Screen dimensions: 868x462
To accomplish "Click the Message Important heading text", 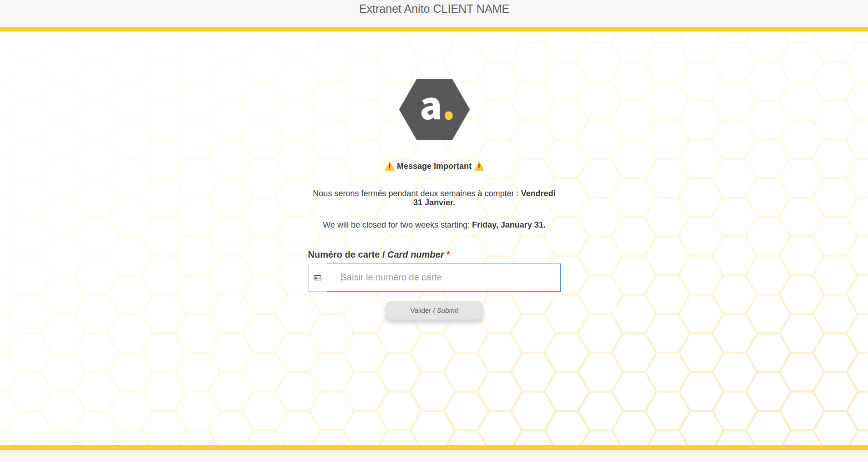I will [x=434, y=166].
